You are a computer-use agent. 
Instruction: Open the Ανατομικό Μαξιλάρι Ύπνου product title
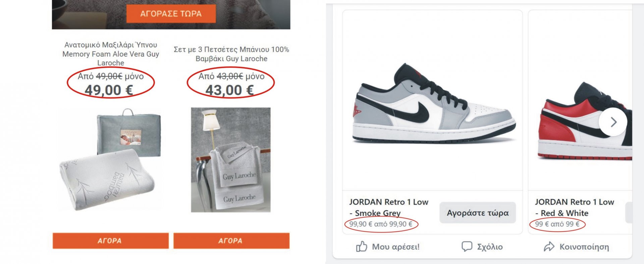point(111,54)
